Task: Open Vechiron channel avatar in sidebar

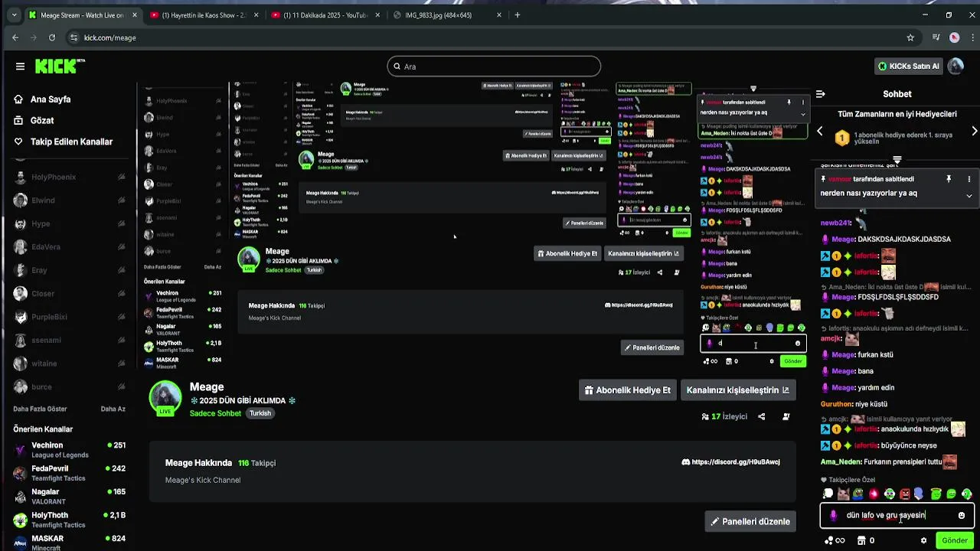Action: tap(20, 450)
